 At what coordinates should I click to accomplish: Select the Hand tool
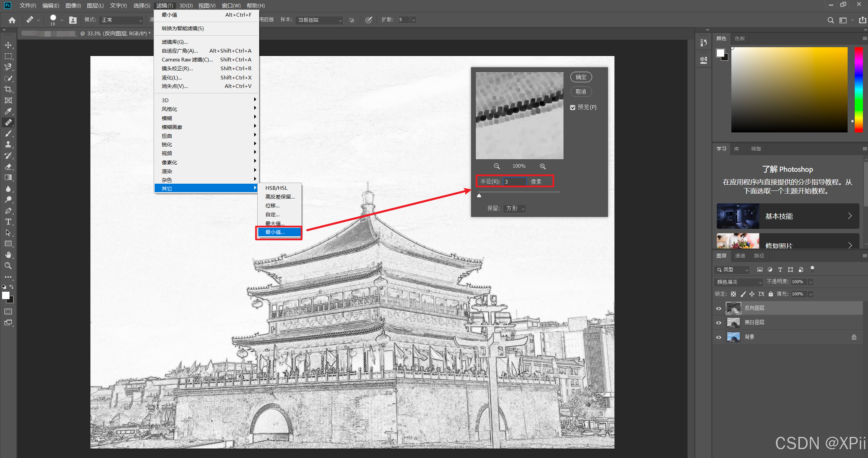8,255
